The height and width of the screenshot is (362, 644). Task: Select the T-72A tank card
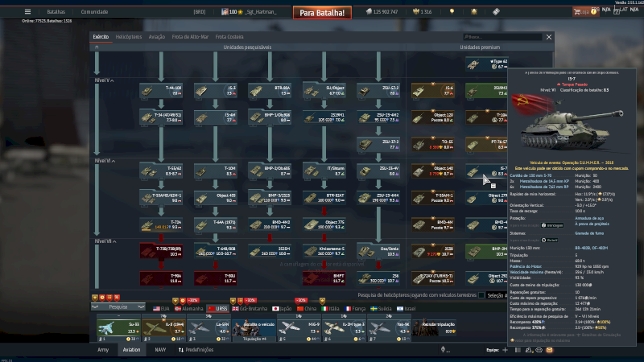(161, 224)
